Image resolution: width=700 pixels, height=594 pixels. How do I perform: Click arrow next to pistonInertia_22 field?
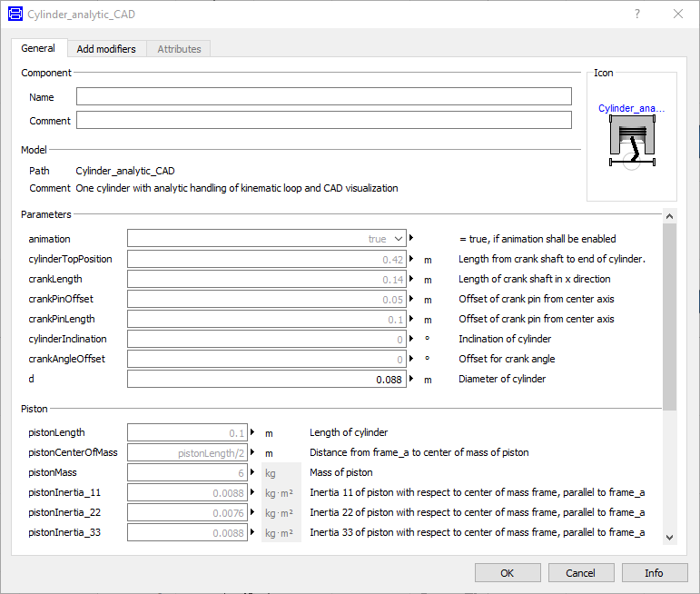(252, 512)
